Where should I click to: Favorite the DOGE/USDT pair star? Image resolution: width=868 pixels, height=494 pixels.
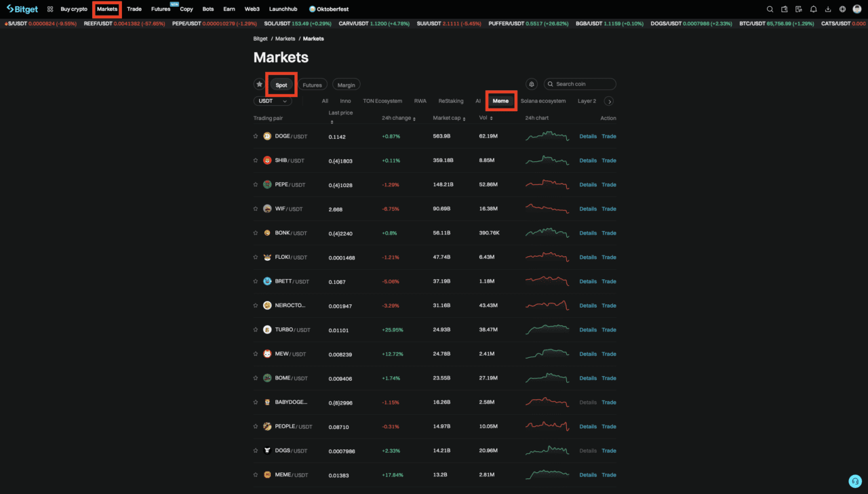(256, 136)
